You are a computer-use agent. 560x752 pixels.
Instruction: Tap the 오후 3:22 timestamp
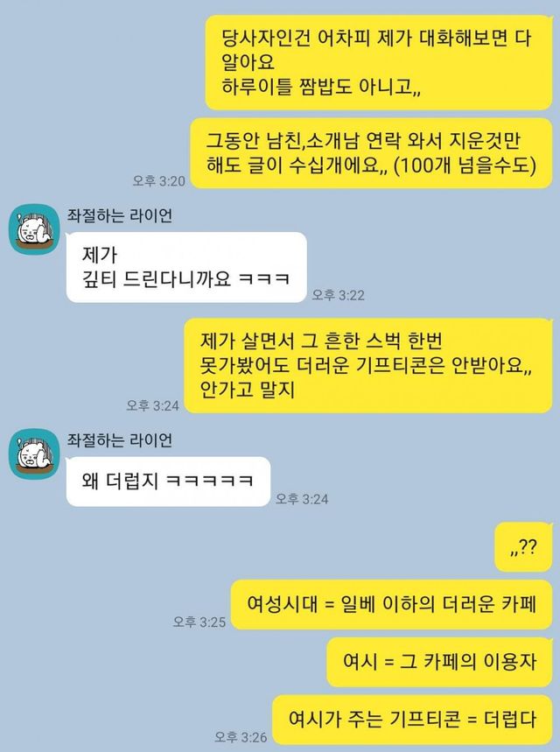(339, 295)
